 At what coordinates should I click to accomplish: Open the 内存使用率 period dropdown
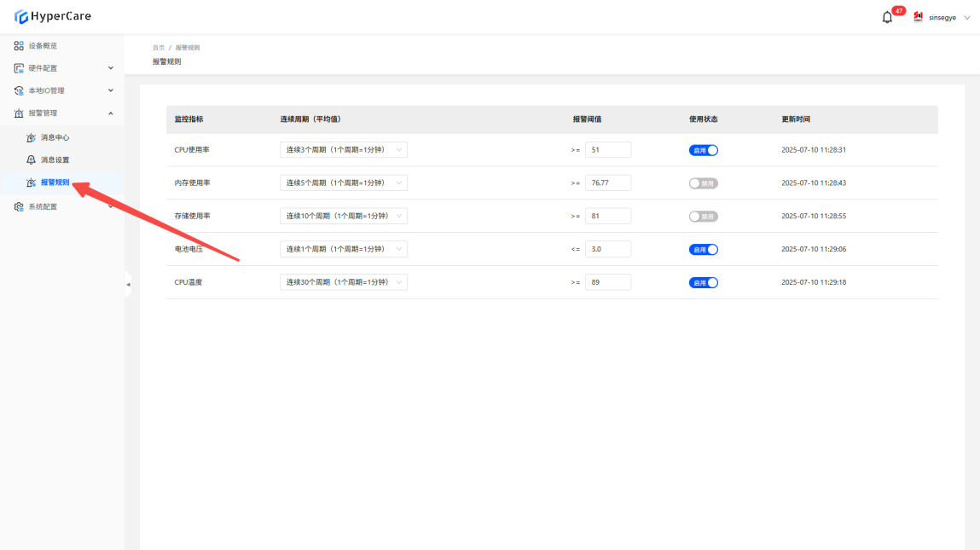[x=344, y=183]
